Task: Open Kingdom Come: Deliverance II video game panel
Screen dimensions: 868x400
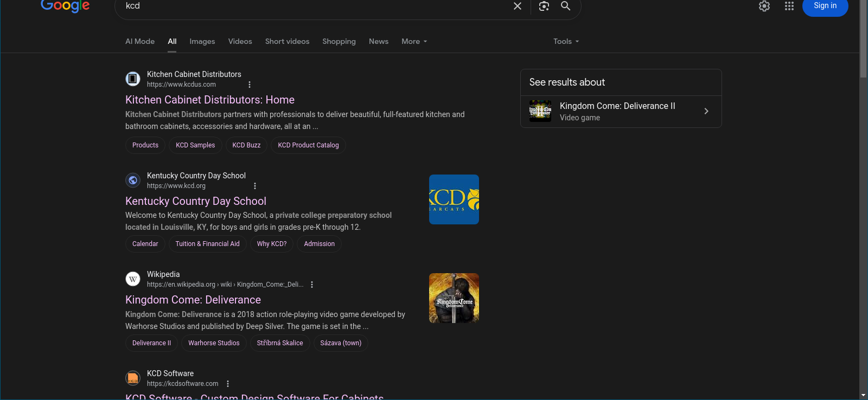Action: [621, 112]
